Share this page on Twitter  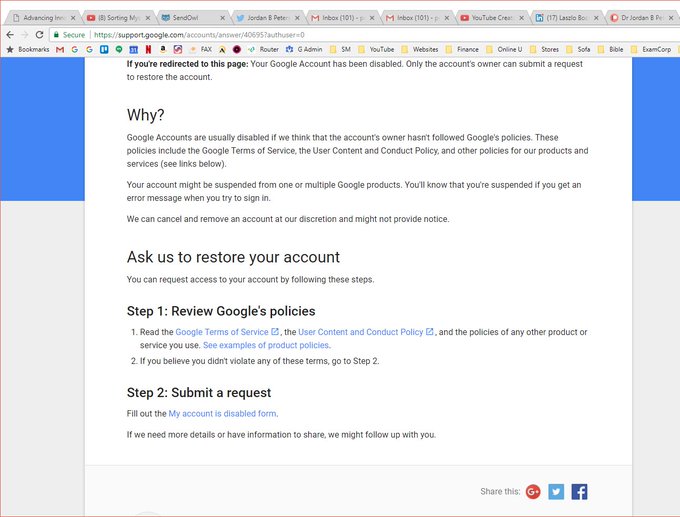click(x=556, y=491)
